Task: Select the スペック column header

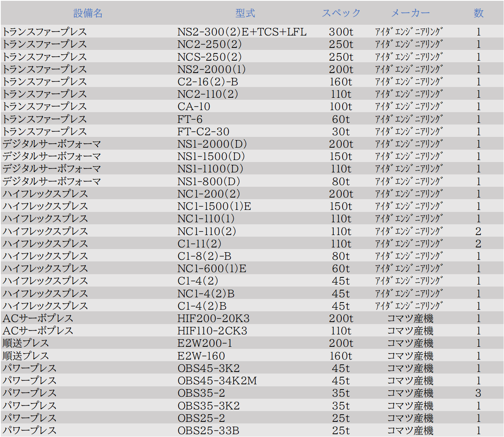Action: (x=341, y=13)
